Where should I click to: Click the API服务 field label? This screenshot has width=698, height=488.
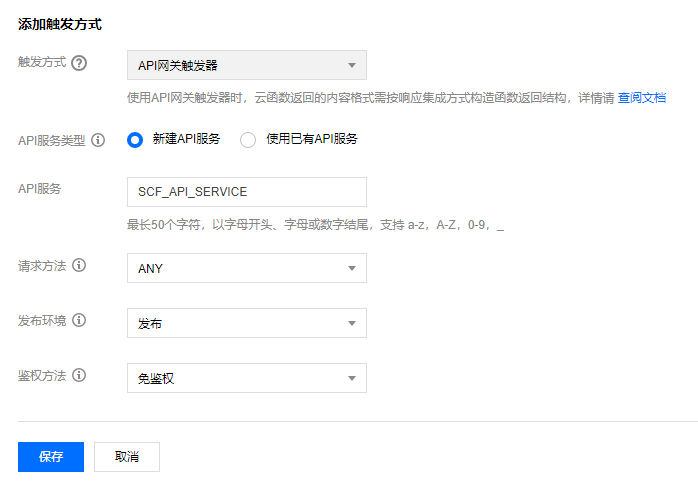39,189
